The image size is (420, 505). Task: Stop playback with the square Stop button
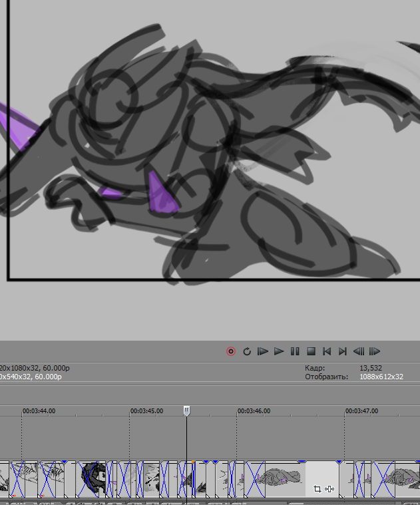(311, 351)
